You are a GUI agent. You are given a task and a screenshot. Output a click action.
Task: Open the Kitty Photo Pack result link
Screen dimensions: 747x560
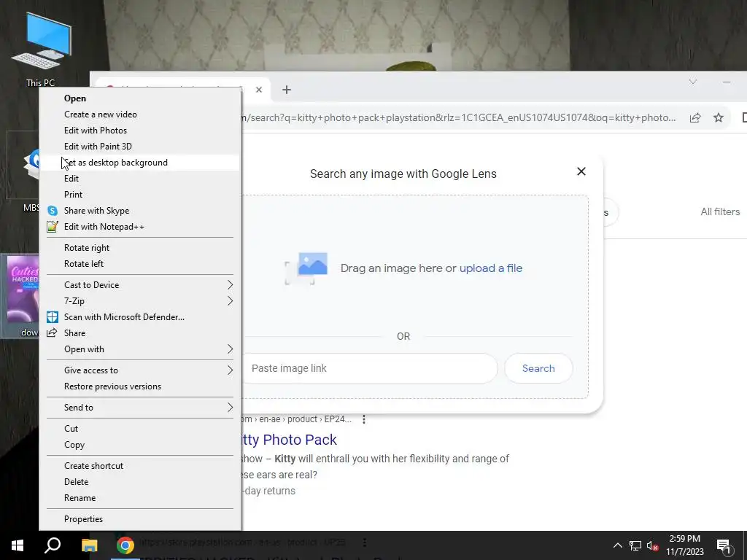coord(289,440)
